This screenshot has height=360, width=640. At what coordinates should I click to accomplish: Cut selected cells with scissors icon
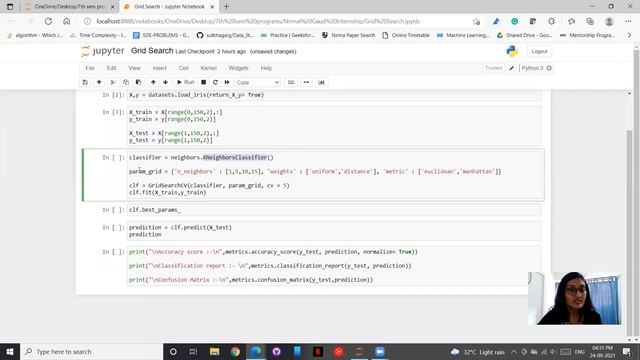113,82
